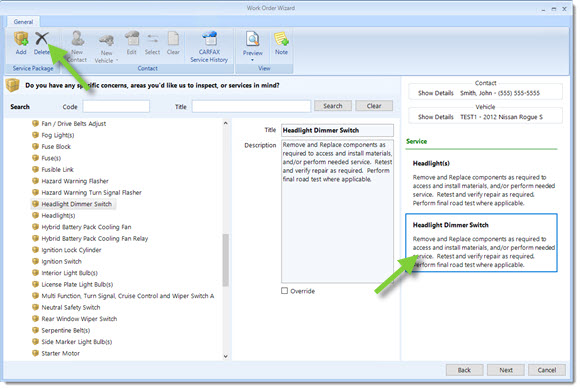Screen dimensions: 580x389
Task: Click the service list scrollbar thumb
Action: click(x=226, y=260)
